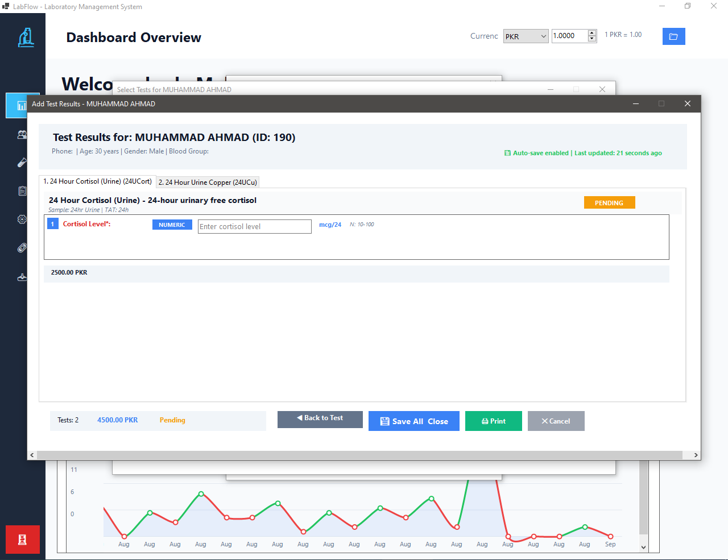Click the Back to Test button
The width and height of the screenshot is (728, 560).
[x=320, y=420]
